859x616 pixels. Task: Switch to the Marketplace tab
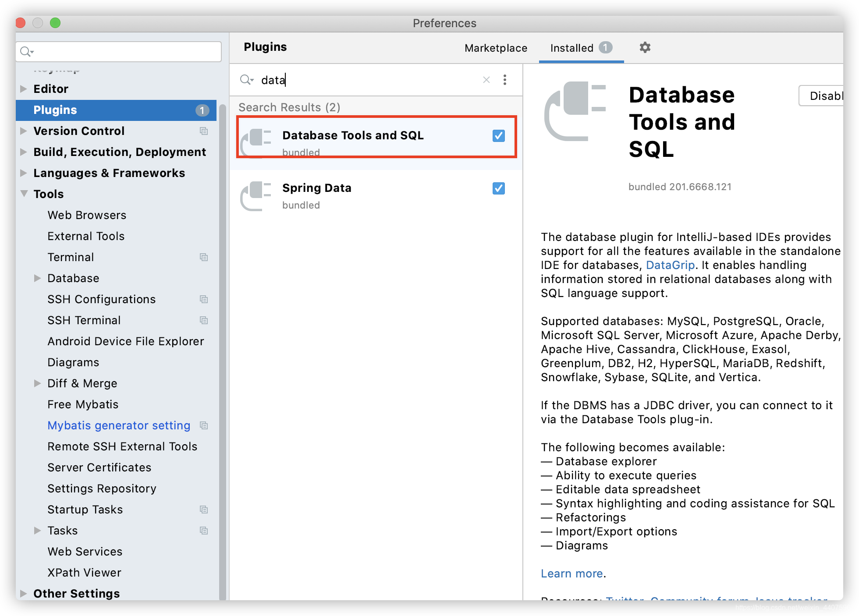pos(496,48)
